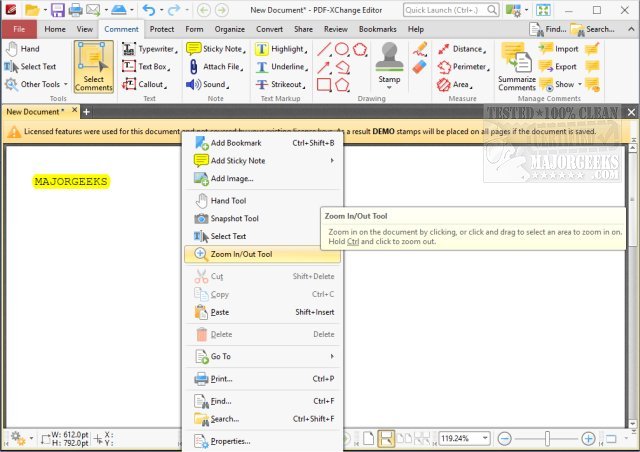Click the Attach File tool

216,67
